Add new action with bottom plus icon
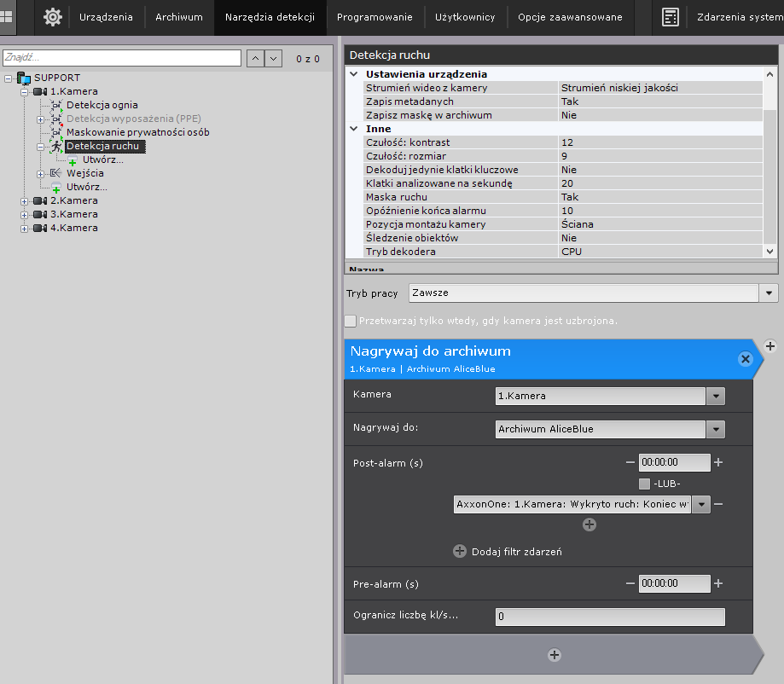The image size is (784, 684). (x=555, y=655)
